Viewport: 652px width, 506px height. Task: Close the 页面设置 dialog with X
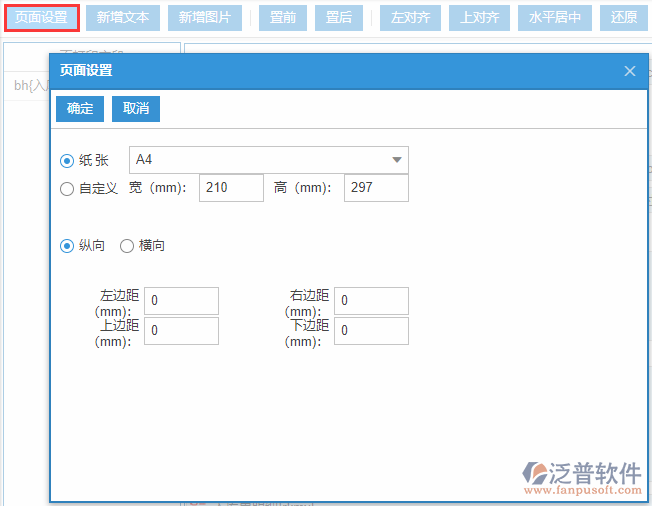pos(630,71)
